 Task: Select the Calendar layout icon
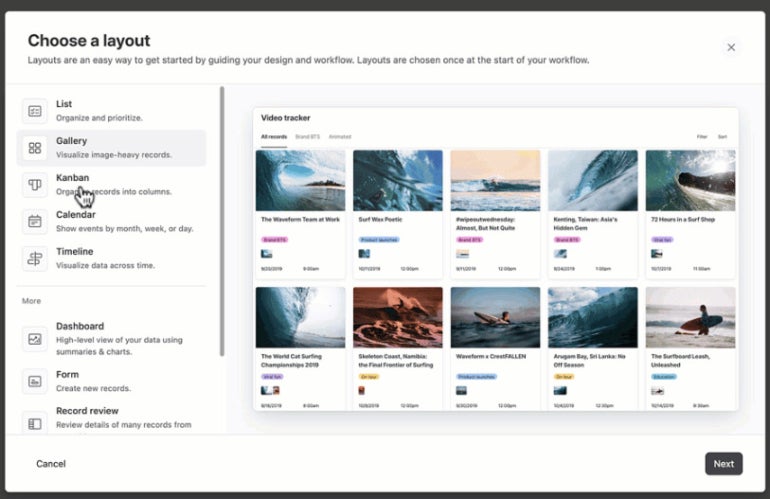pos(35,222)
